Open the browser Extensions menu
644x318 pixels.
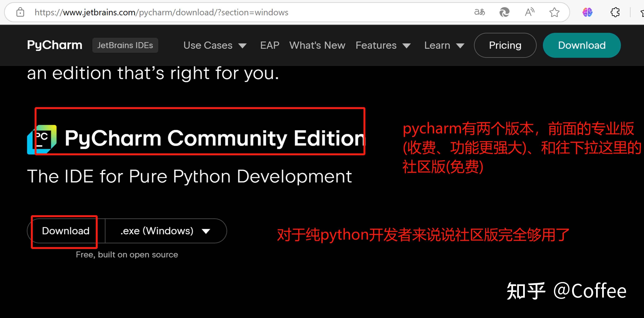click(x=615, y=12)
